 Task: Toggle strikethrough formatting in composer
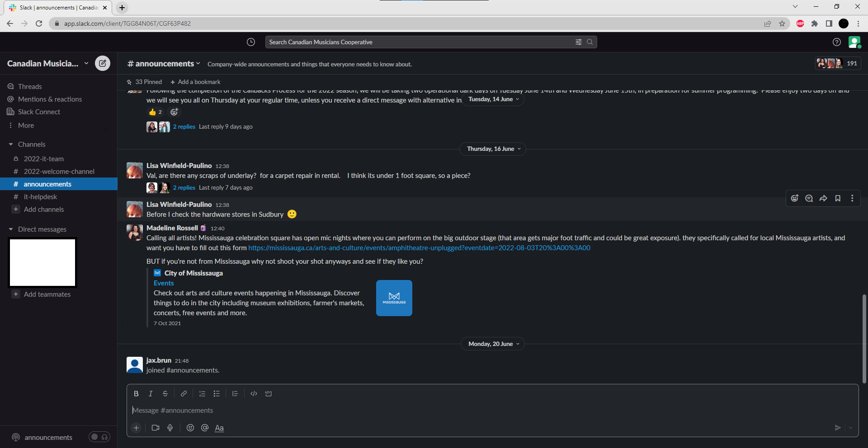pos(165,394)
